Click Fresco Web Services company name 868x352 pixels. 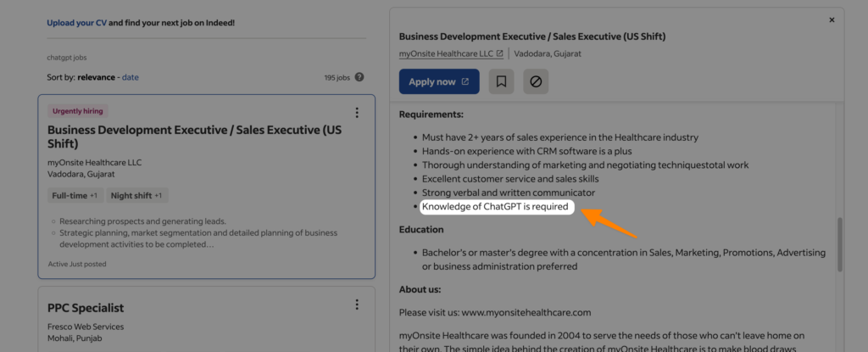click(86, 327)
